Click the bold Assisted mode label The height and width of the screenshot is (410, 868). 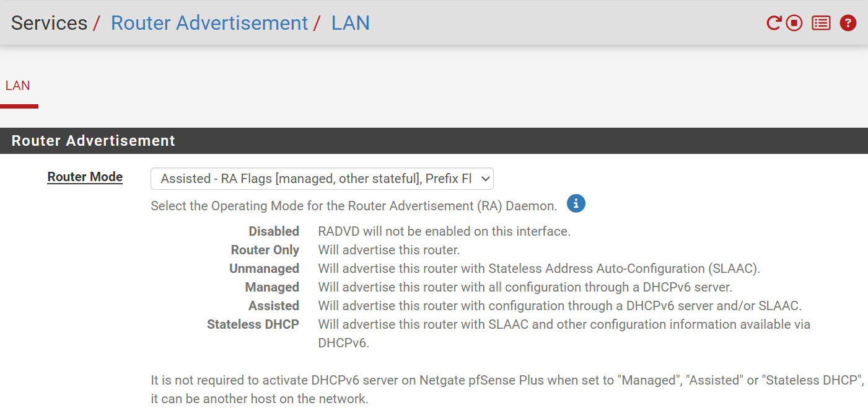pyautogui.click(x=274, y=306)
